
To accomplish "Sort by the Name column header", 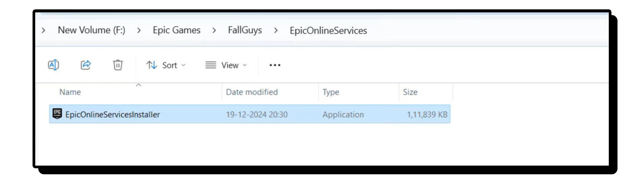I will [70, 92].
